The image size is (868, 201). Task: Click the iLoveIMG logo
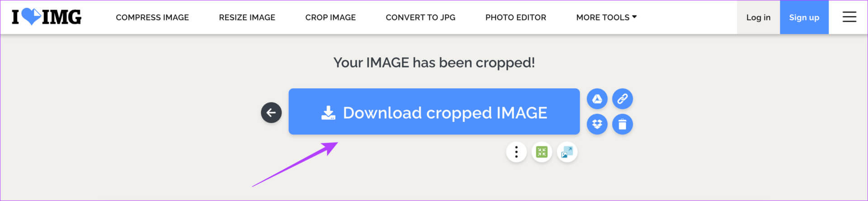click(47, 17)
